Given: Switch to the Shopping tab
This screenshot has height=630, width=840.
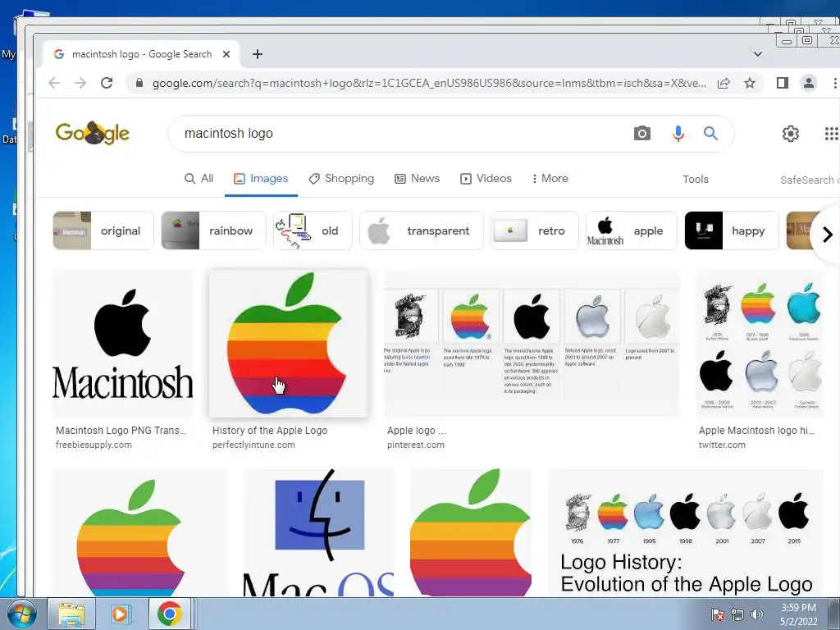Looking at the screenshot, I should pyautogui.click(x=341, y=178).
